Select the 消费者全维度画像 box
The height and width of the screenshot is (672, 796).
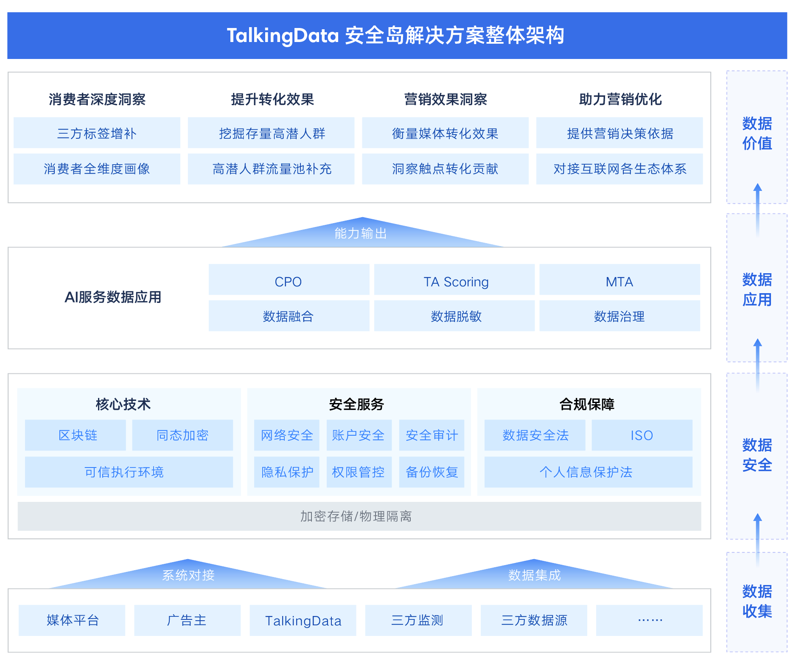tap(97, 169)
